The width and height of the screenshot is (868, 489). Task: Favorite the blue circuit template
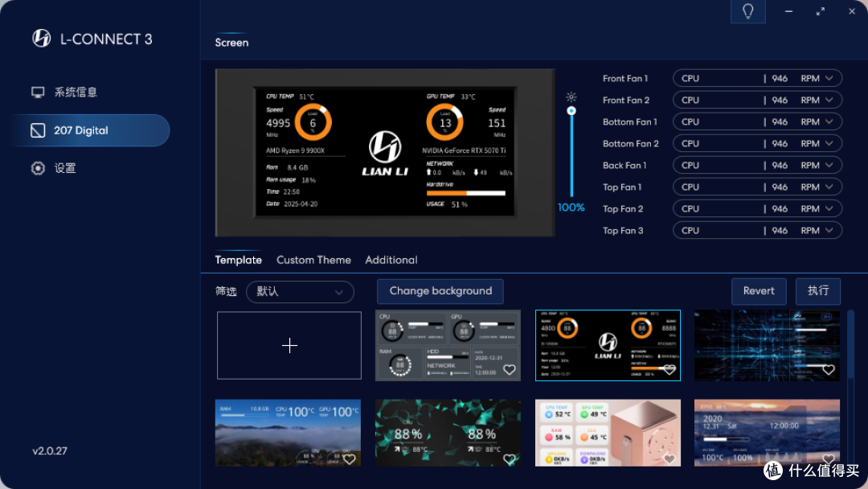828,369
